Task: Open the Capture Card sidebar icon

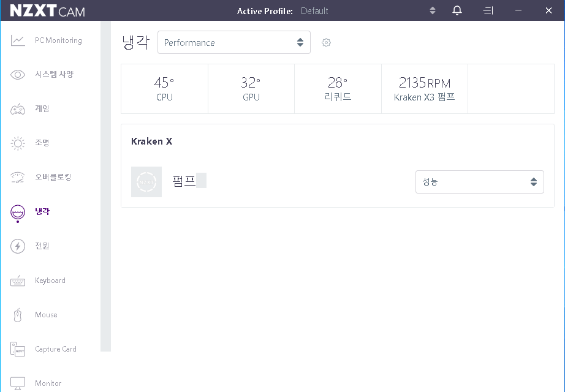Action: pos(18,349)
